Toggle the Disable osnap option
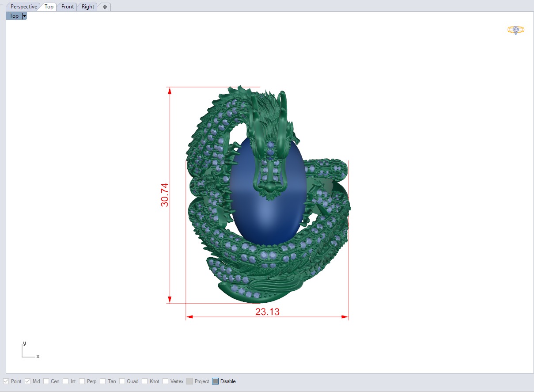Viewport: 534px width, 392px height. (x=216, y=381)
